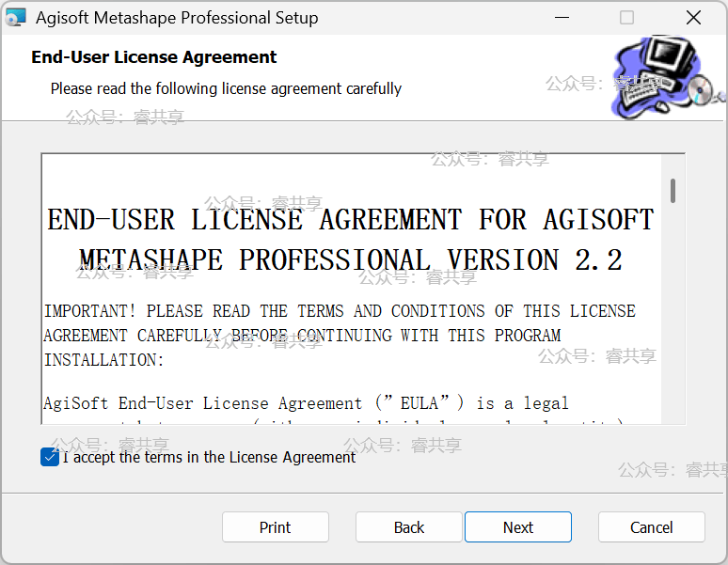728x565 pixels.
Task: Click the license text scrollbar thumb
Action: coord(673,191)
